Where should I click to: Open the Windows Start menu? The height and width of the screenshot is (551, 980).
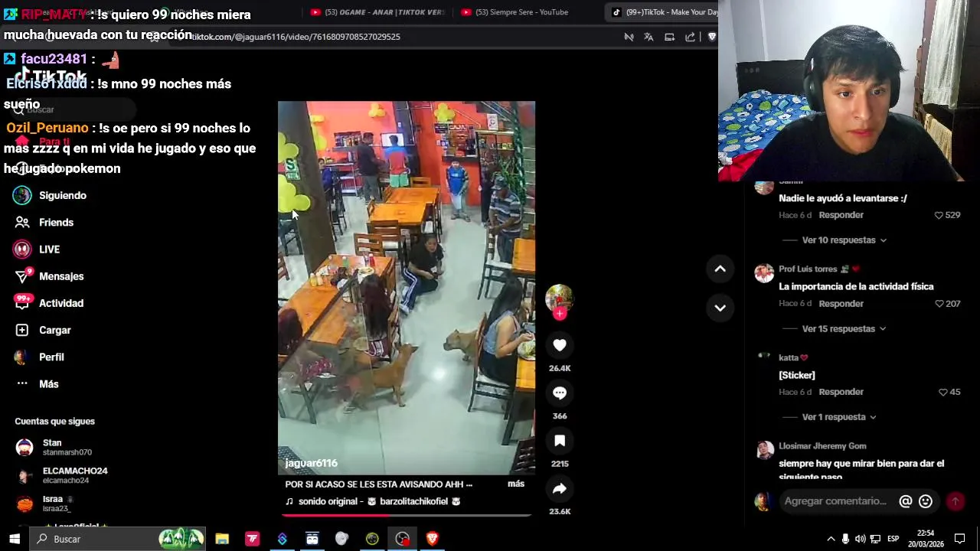tap(15, 539)
